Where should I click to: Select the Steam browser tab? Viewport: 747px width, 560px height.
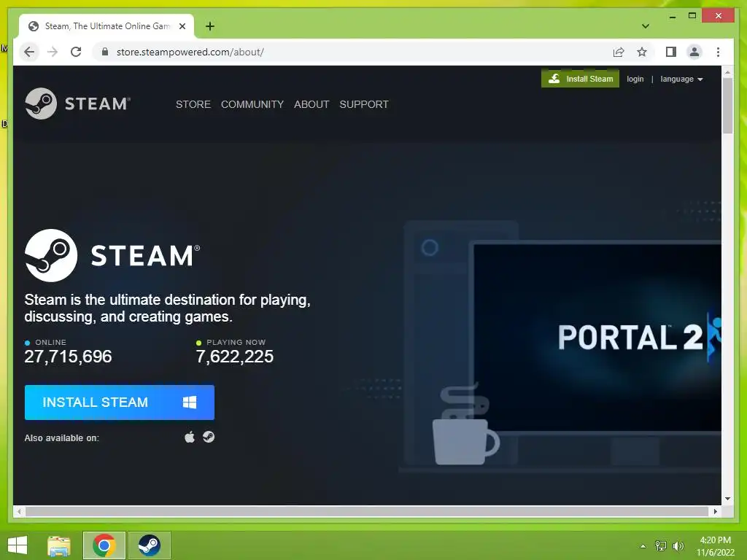click(x=107, y=26)
